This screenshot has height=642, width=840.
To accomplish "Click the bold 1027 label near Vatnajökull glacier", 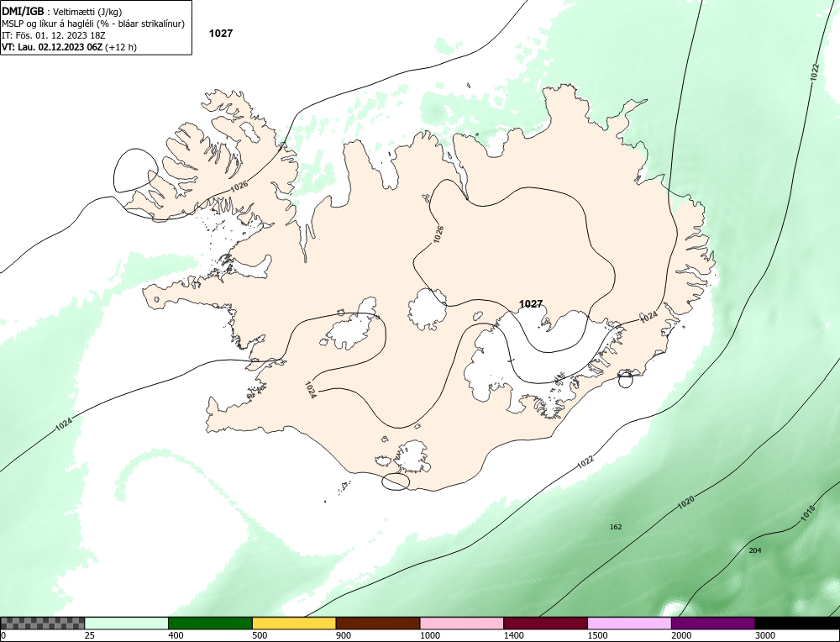I will click(x=531, y=304).
